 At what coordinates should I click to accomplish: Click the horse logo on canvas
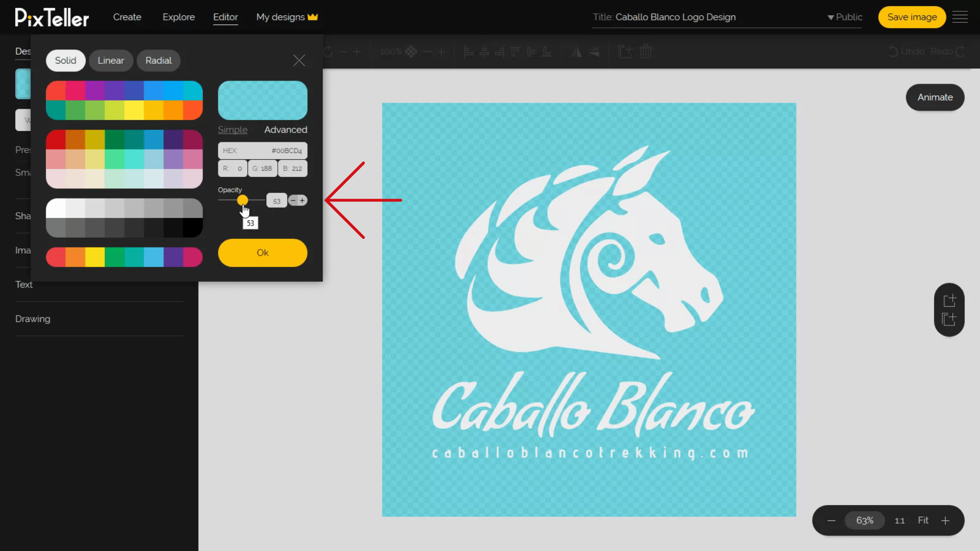pos(589,253)
